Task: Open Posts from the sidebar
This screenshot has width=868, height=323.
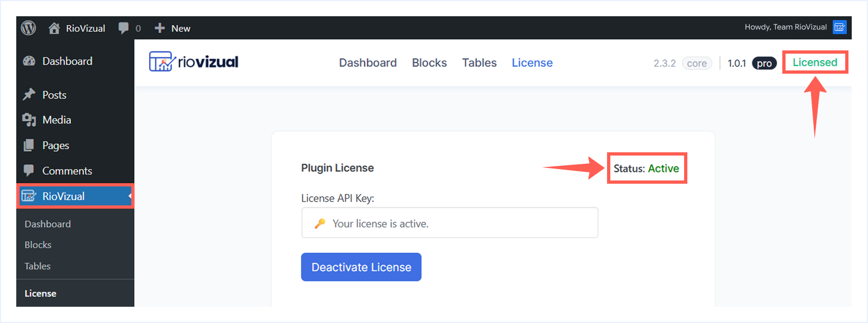Action: (54, 95)
